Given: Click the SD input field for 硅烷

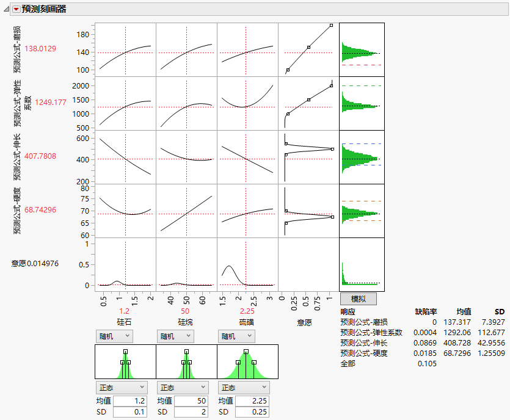Looking at the screenshot, I should click(x=191, y=412).
